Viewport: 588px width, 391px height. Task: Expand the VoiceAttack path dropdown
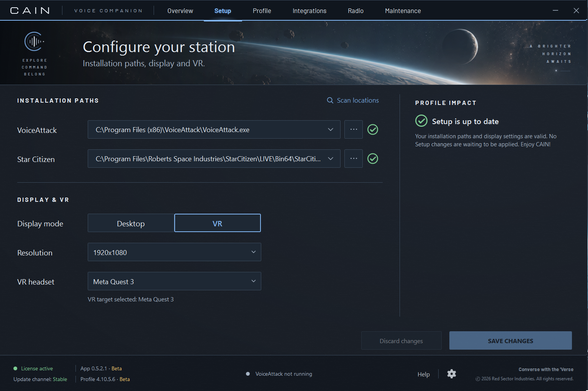pos(331,129)
